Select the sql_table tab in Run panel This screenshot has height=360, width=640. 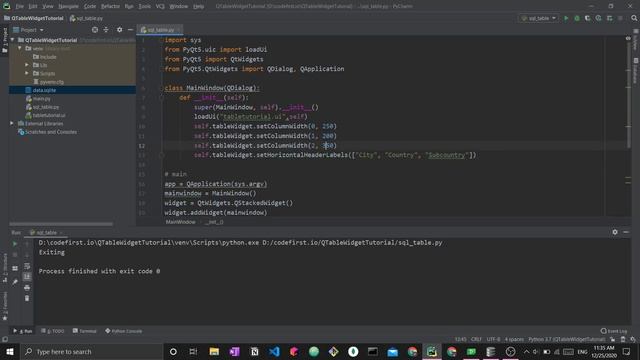(46, 233)
